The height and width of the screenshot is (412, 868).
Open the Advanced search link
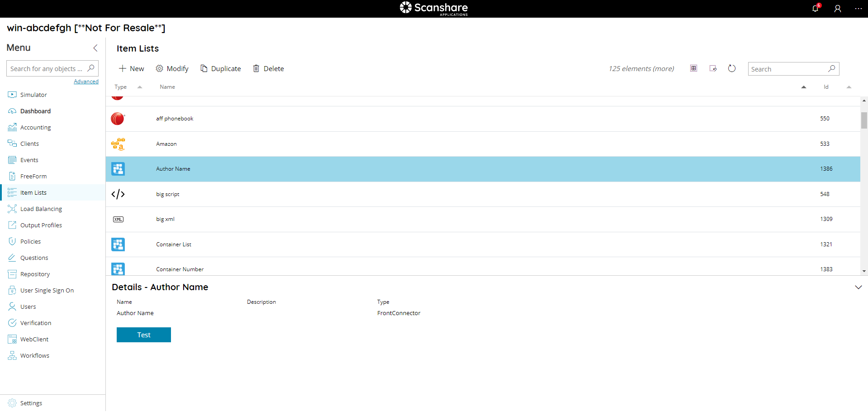pyautogui.click(x=86, y=81)
